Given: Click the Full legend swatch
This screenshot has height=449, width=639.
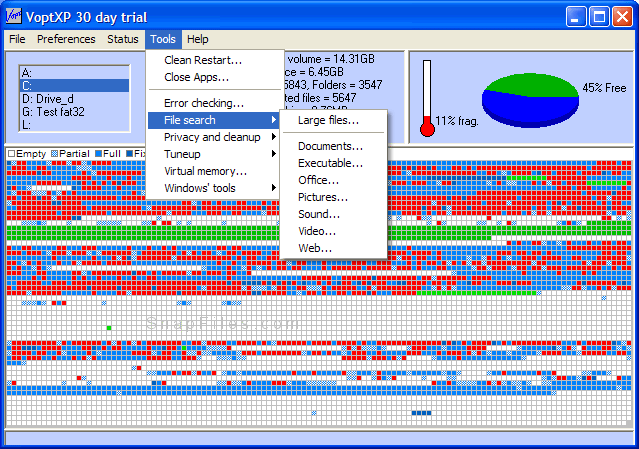Looking at the screenshot, I should (98, 154).
